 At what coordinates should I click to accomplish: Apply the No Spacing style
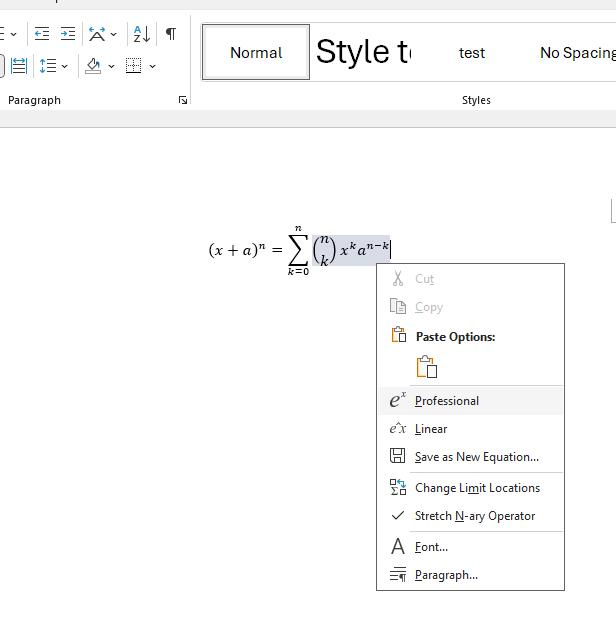[578, 53]
